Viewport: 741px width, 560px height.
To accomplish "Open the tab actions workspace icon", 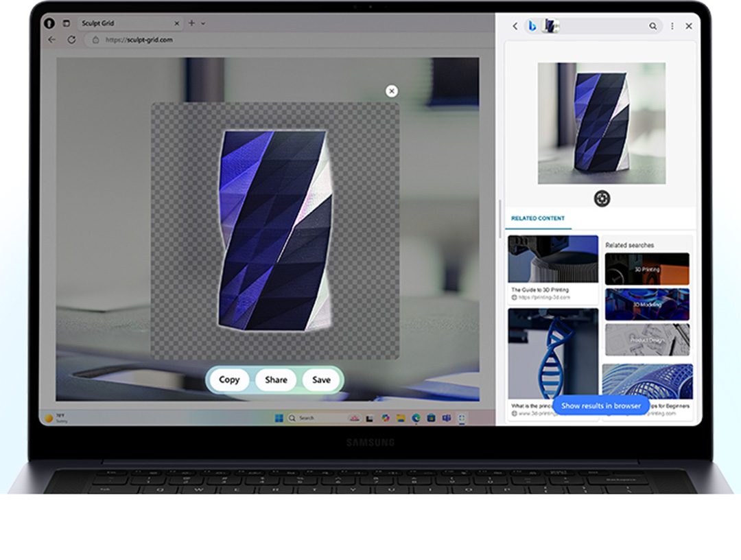I will (x=66, y=23).
